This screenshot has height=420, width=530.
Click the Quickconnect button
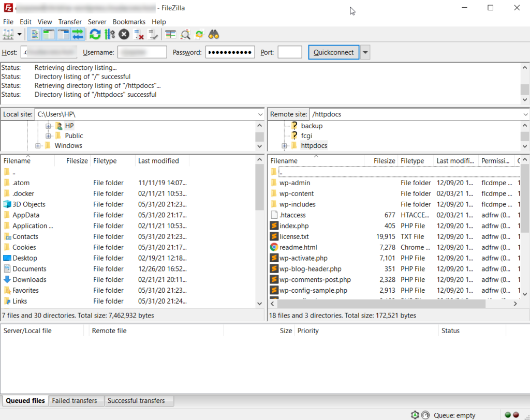[x=333, y=52]
